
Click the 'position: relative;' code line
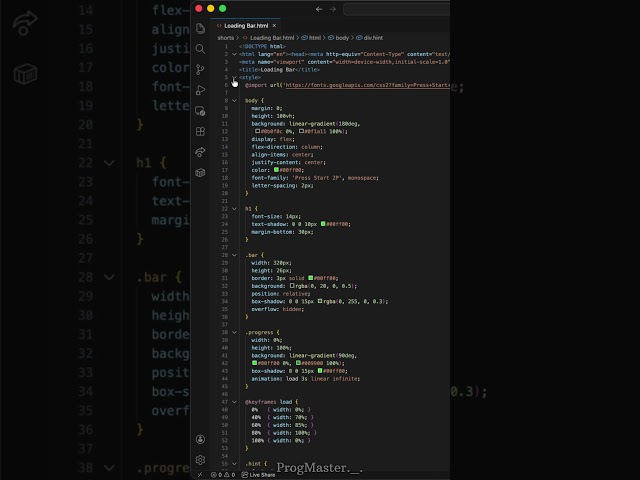pos(281,294)
